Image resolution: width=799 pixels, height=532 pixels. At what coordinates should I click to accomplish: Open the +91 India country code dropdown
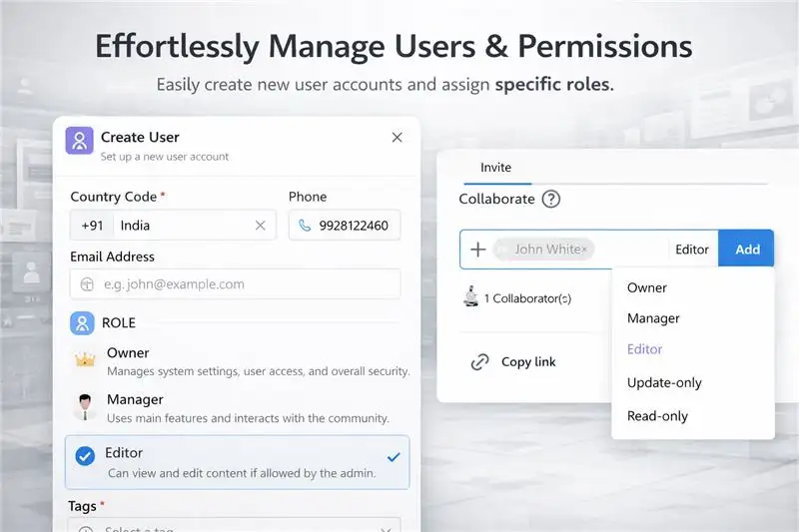pos(160,226)
